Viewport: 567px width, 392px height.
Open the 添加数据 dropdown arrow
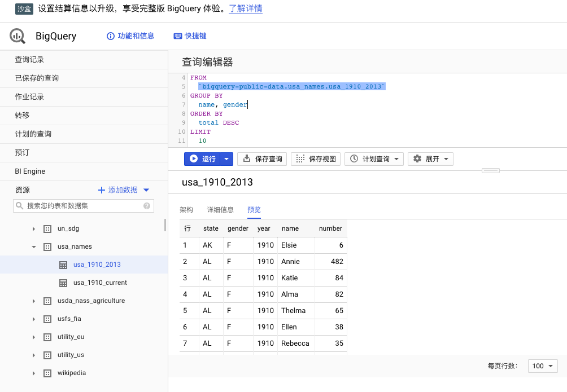pos(146,190)
